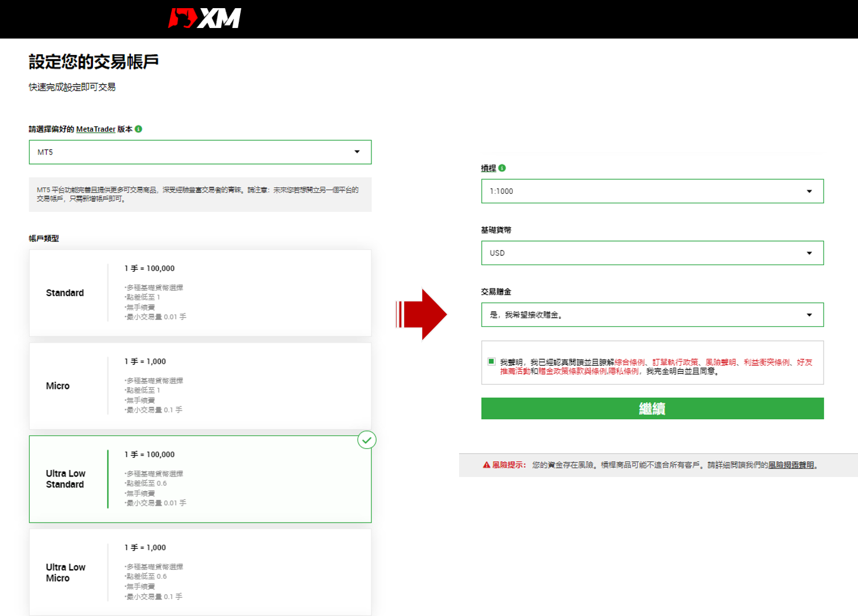
Task: Open the red 風險聲明 link
Action: 721,362
